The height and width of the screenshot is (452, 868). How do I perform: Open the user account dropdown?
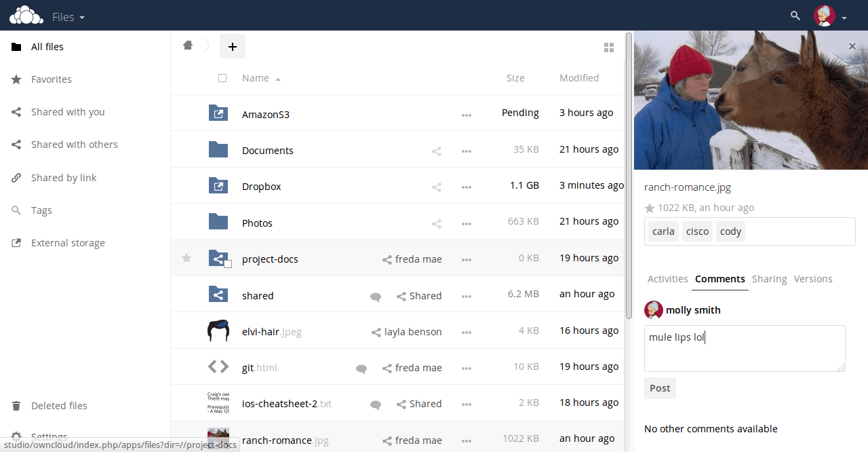click(x=831, y=15)
